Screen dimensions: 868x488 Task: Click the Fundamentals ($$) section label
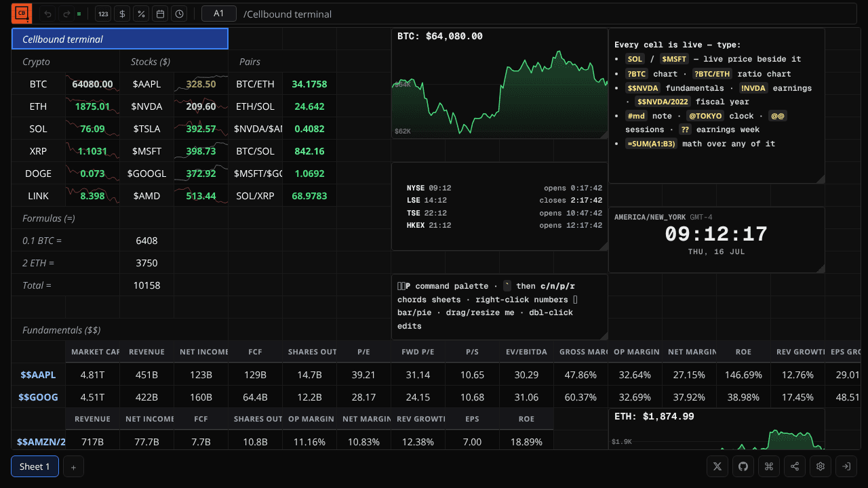click(62, 330)
